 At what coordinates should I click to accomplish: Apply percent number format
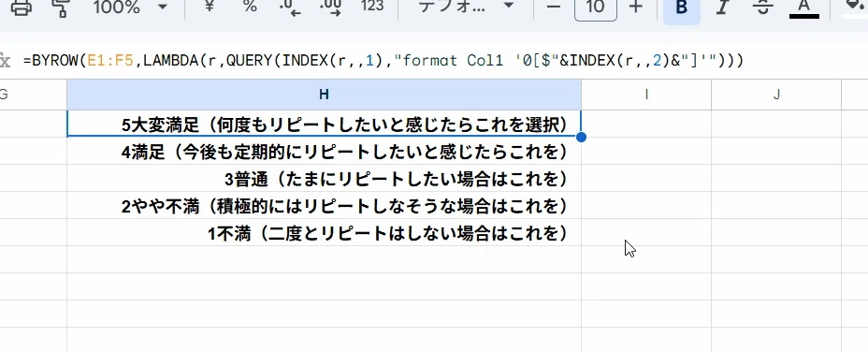250,7
